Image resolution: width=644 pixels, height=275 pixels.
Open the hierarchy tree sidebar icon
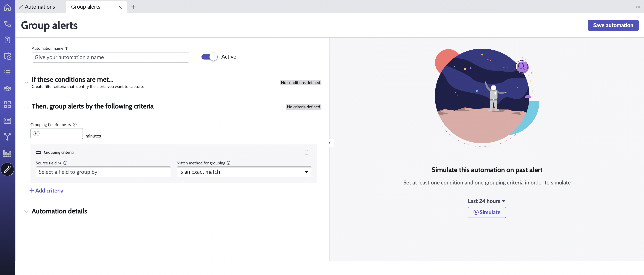click(7, 24)
